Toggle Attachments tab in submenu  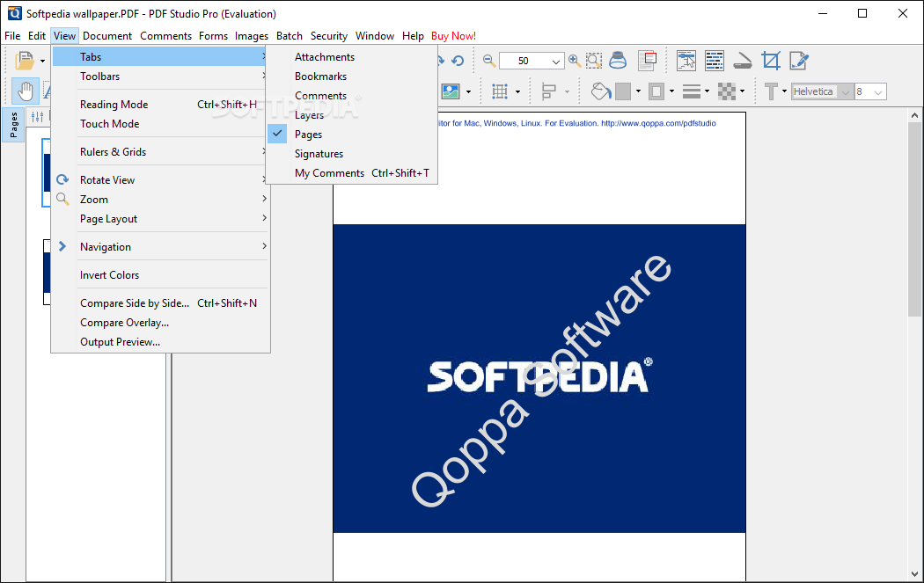click(352, 56)
